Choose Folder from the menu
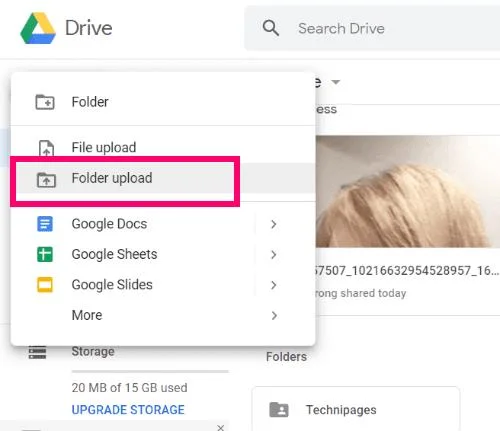500x431 pixels. pyautogui.click(x=163, y=102)
